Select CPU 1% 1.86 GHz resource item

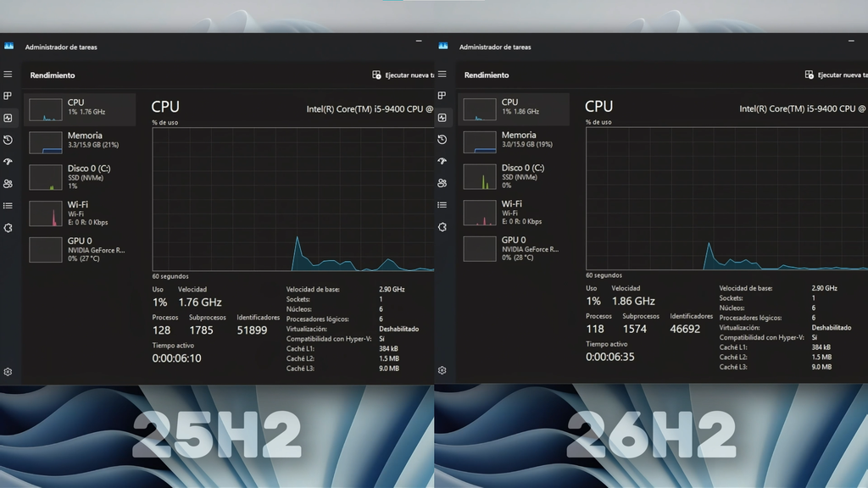click(514, 108)
